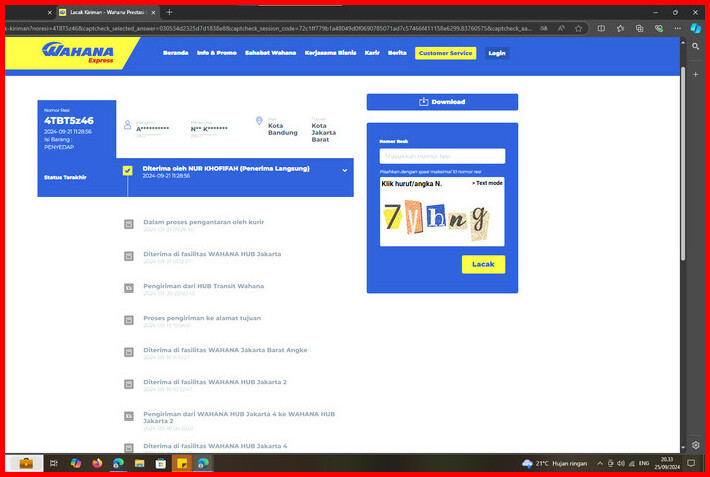Click 'Dalam proses pengantaran oleh kurir' status icon

(x=128, y=224)
